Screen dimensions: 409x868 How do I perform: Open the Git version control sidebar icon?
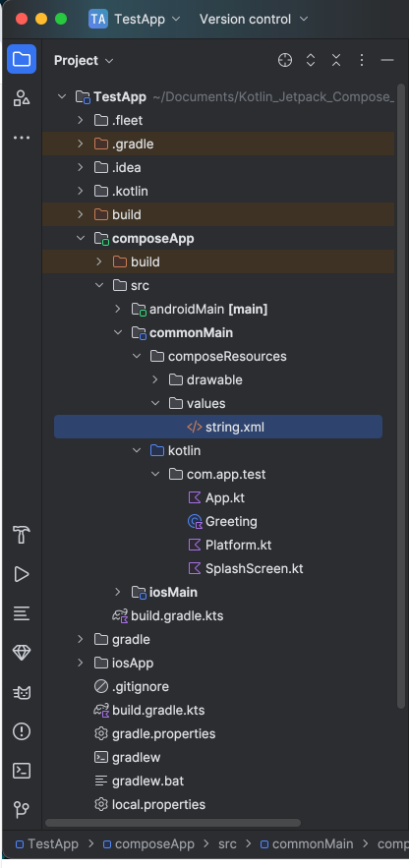22,810
